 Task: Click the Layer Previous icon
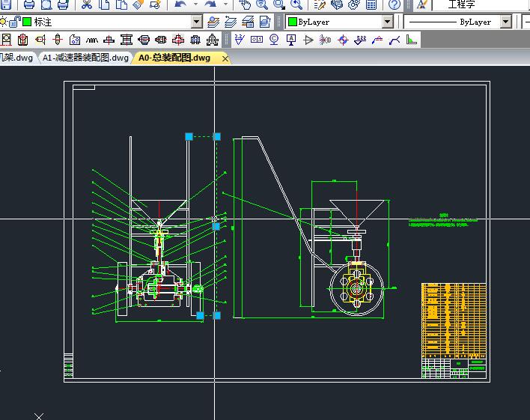pos(231,22)
